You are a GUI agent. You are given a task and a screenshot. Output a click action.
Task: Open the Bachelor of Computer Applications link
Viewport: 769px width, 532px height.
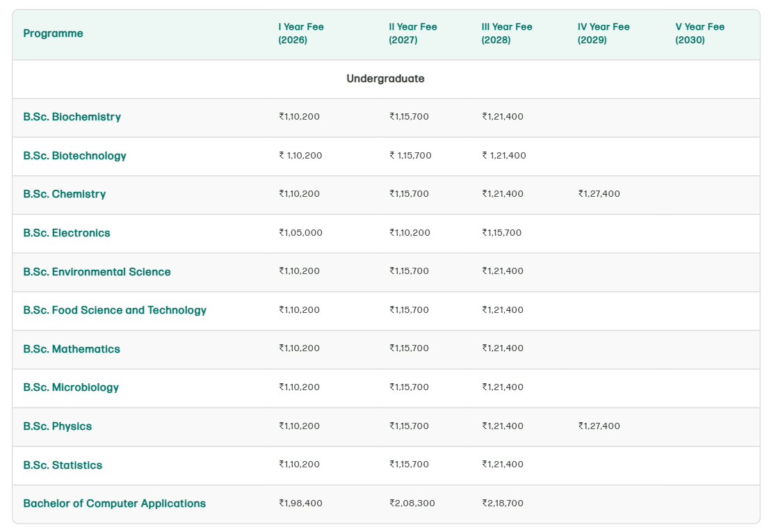coord(114,503)
